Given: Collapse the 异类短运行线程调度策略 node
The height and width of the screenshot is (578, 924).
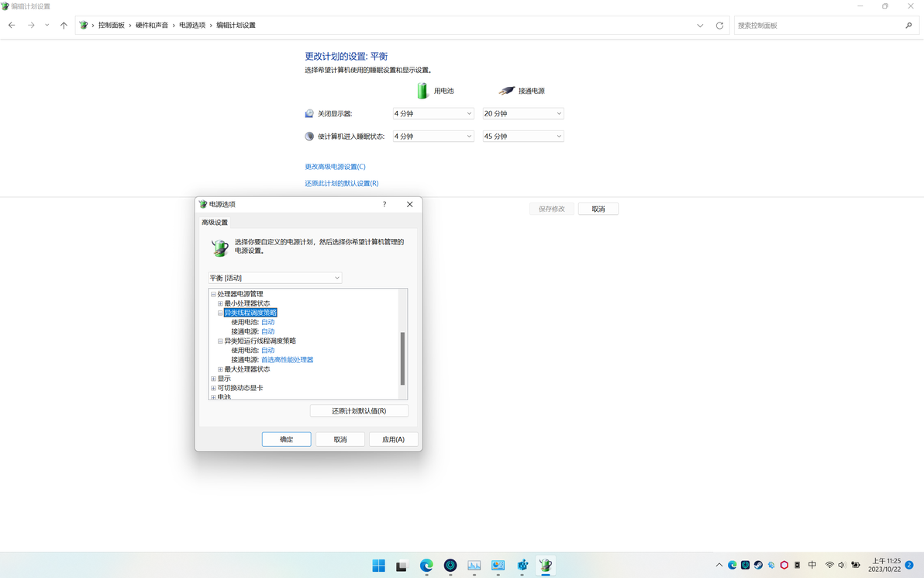Looking at the screenshot, I should coord(220,341).
